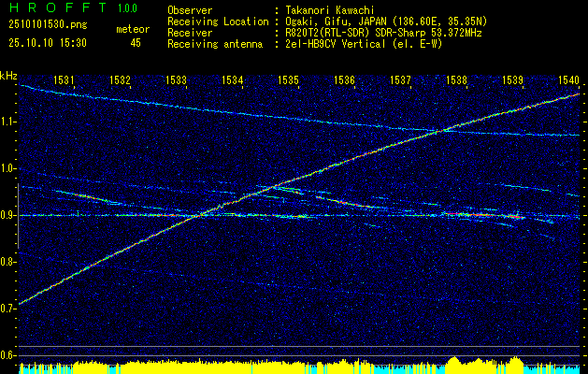Viewport: 588px width, 374px height.
Task: Click the HROFFT program title
Action: click(58, 7)
